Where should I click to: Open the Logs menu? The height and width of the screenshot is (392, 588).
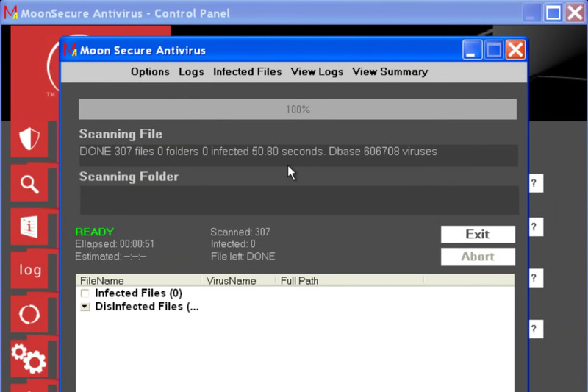(191, 71)
